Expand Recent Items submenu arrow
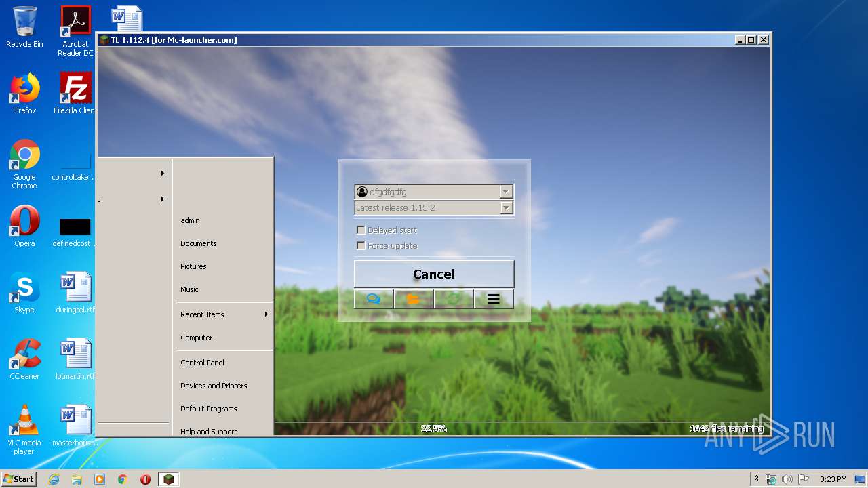 tap(267, 314)
